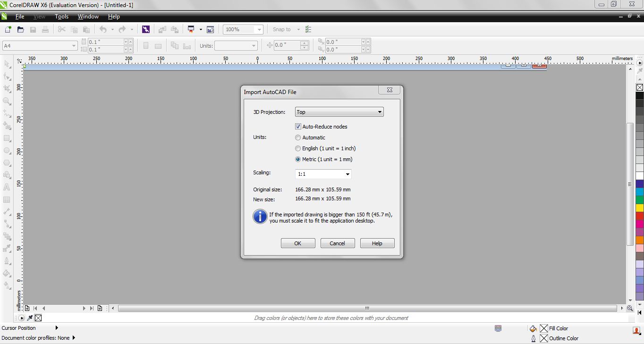Select the Rectangle tool
644x344 pixels.
point(7,138)
